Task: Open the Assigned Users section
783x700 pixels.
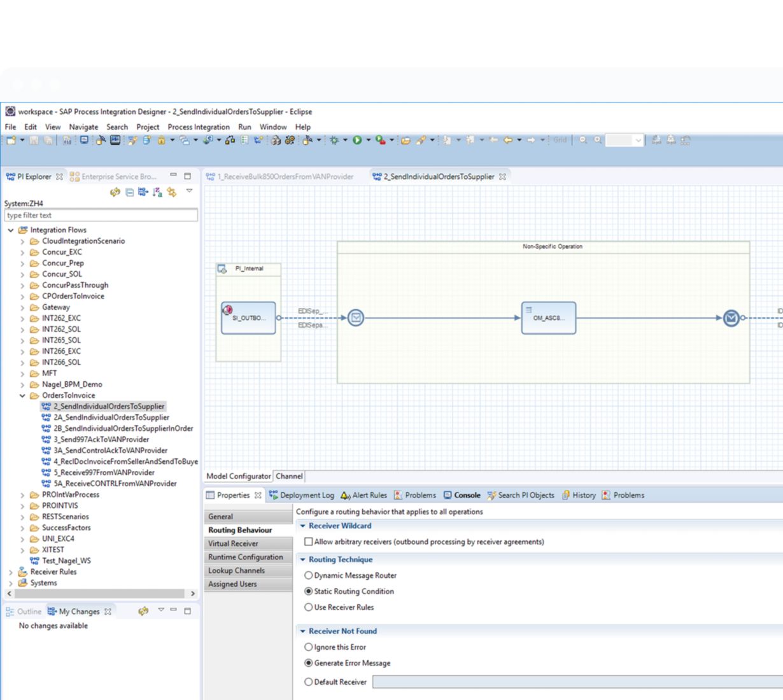Action: tap(248, 584)
